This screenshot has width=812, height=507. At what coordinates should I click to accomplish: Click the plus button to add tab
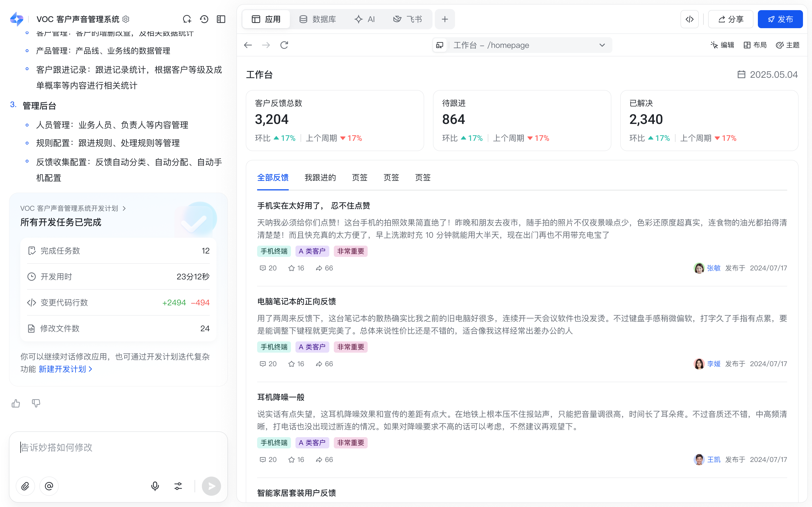445,19
